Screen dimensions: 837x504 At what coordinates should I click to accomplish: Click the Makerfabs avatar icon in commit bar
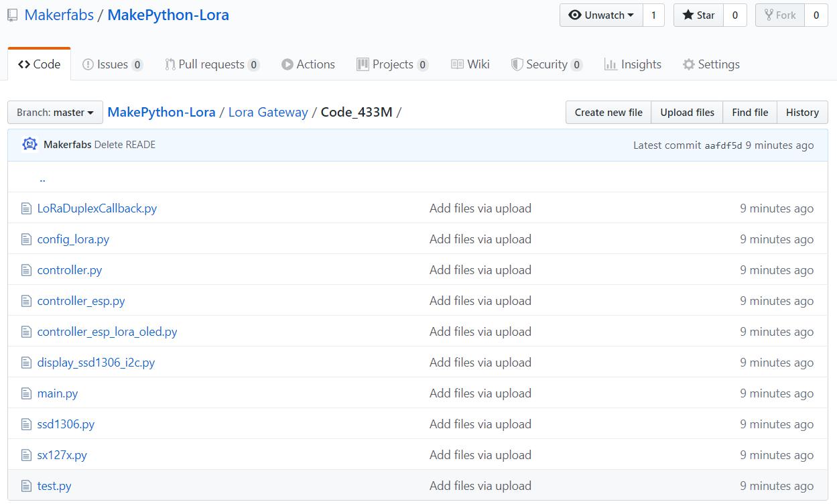[x=29, y=145]
